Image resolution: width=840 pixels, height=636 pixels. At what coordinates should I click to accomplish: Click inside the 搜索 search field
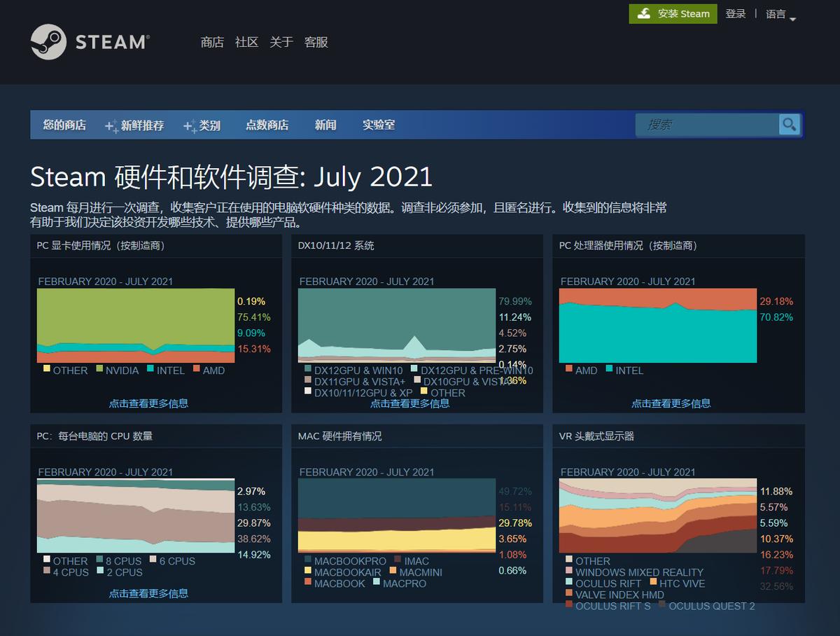point(707,125)
